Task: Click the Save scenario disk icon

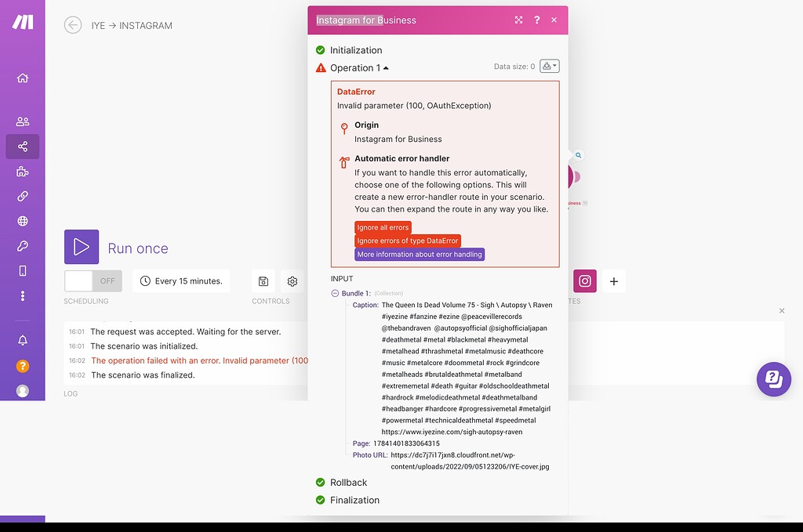Action: (x=263, y=280)
